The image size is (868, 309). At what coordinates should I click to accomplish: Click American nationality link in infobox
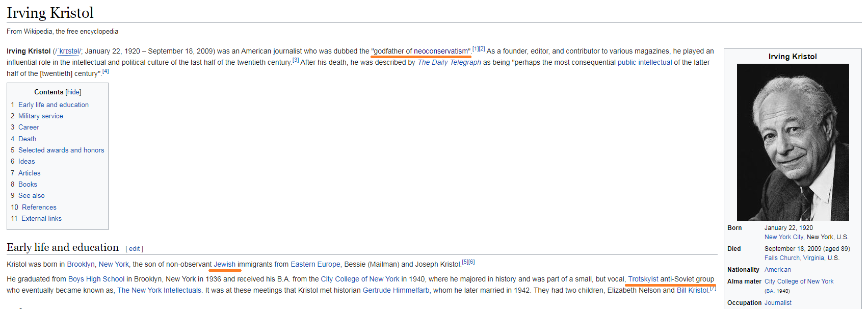(778, 270)
